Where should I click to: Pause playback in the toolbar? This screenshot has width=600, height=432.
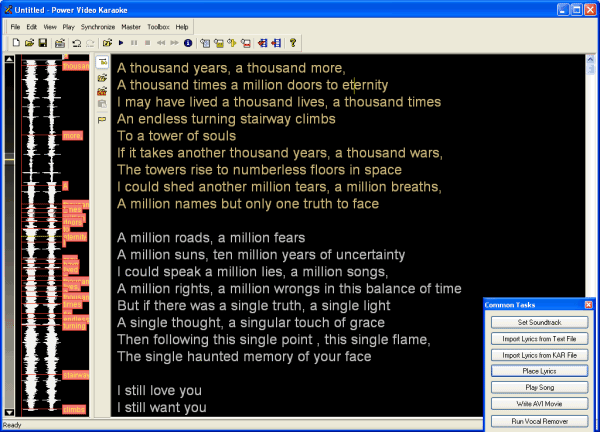(134, 43)
